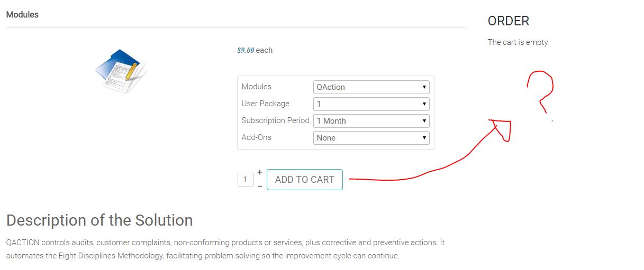Expand the Add-Ons dropdown set to None
Screen dimensions: 644x270
[x=371, y=138]
